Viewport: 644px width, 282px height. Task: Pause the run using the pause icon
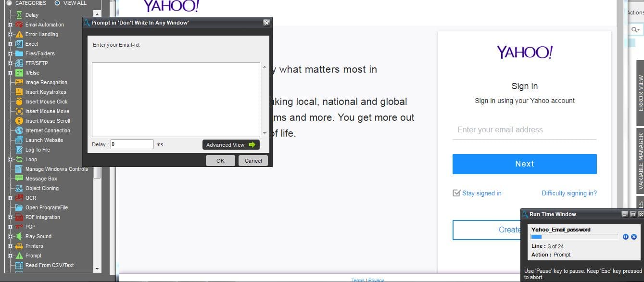(626, 237)
